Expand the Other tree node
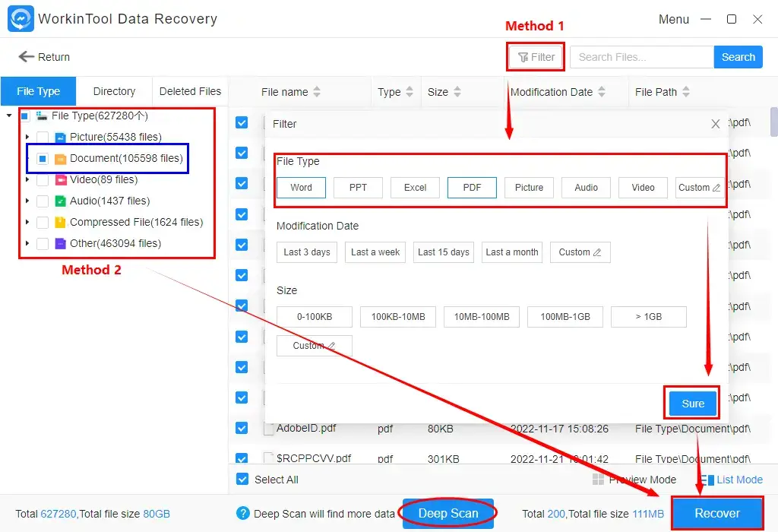 point(27,243)
